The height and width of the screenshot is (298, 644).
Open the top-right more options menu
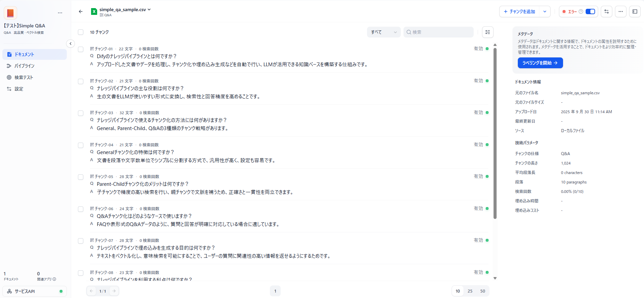coord(620,11)
